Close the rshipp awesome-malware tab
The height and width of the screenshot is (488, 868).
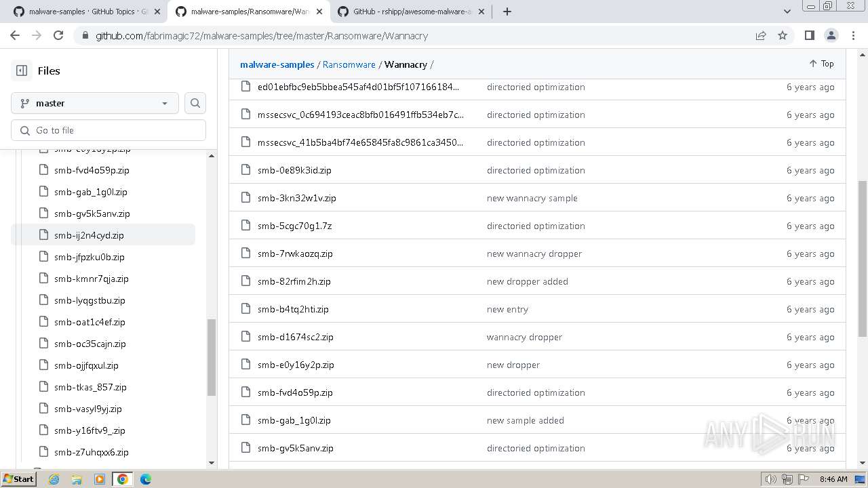(x=480, y=12)
